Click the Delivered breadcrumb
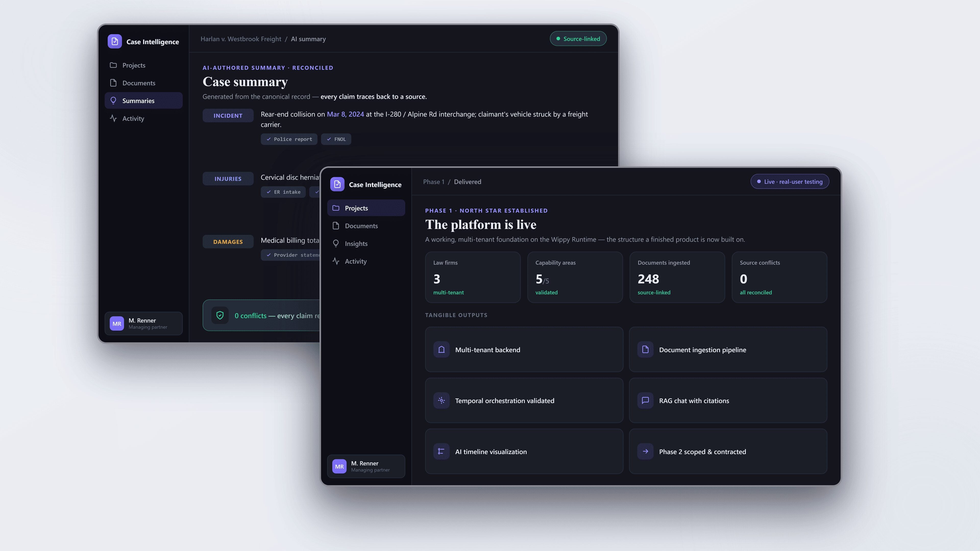The image size is (980, 551). pyautogui.click(x=468, y=182)
